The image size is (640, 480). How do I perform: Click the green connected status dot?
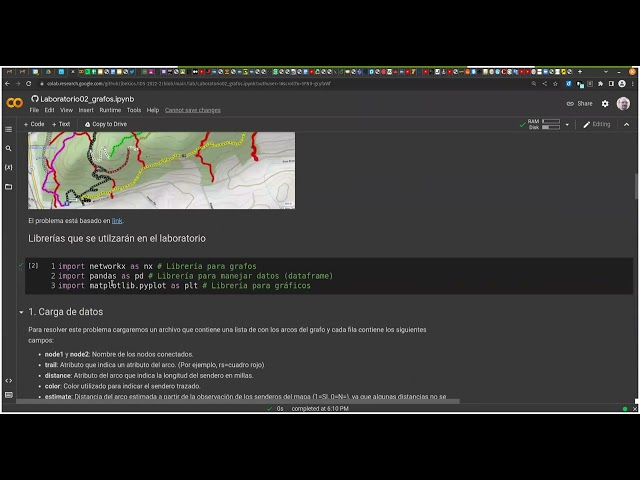(625, 409)
